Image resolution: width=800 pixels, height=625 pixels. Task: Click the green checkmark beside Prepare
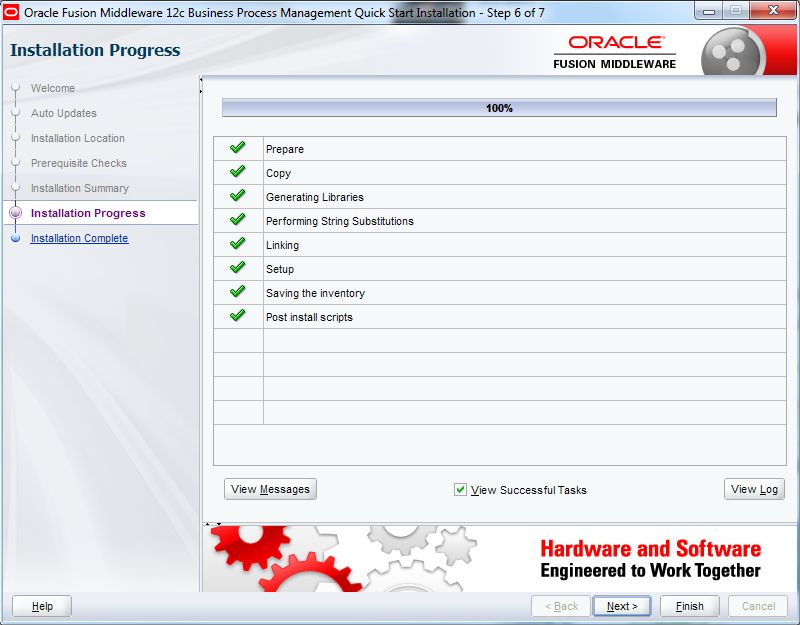pyautogui.click(x=237, y=147)
